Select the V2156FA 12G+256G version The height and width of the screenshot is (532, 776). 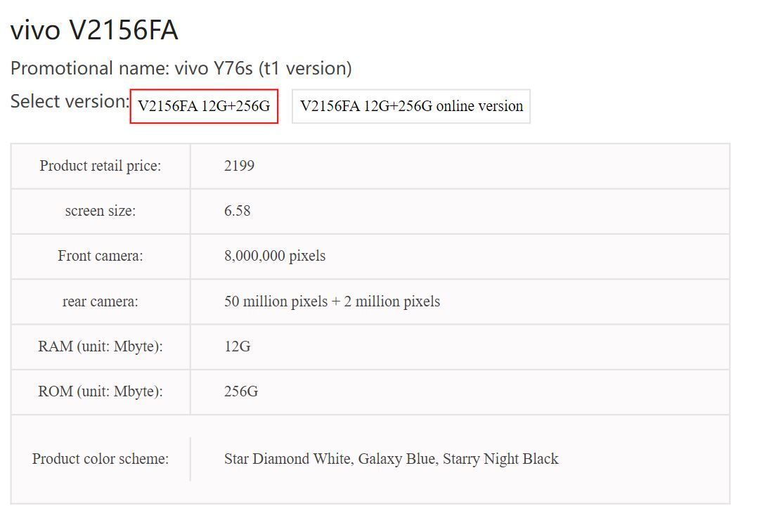(204, 106)
